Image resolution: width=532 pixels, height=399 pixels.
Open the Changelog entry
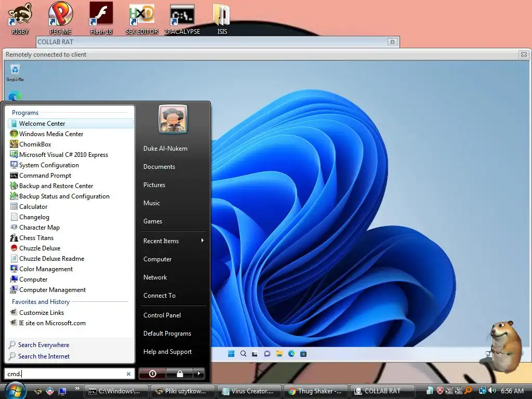[71, 217]
